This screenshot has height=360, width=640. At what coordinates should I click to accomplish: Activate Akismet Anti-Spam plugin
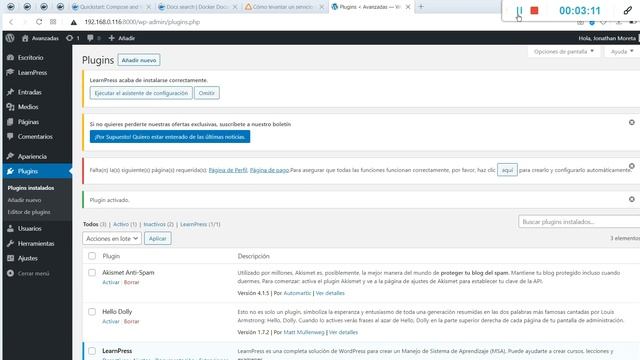(x=111, y=282)
